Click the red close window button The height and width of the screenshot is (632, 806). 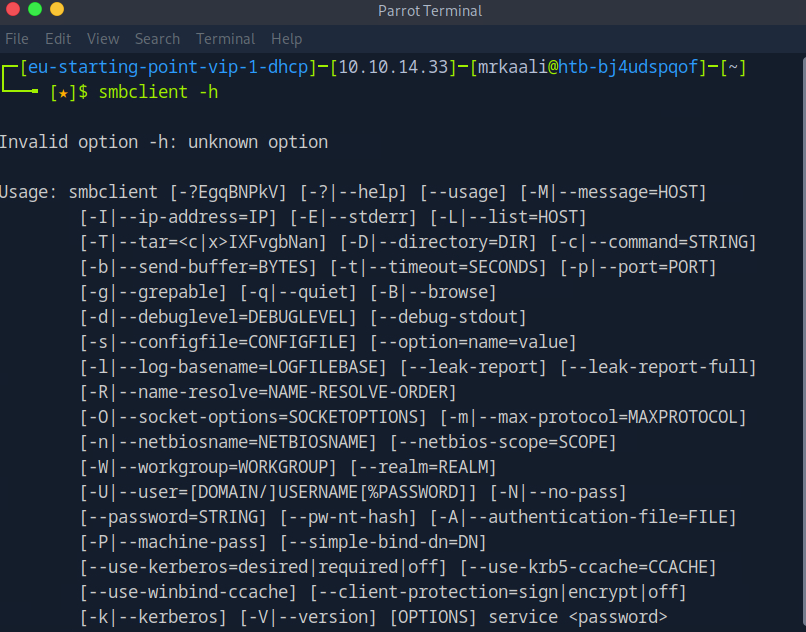coord(13,10)
